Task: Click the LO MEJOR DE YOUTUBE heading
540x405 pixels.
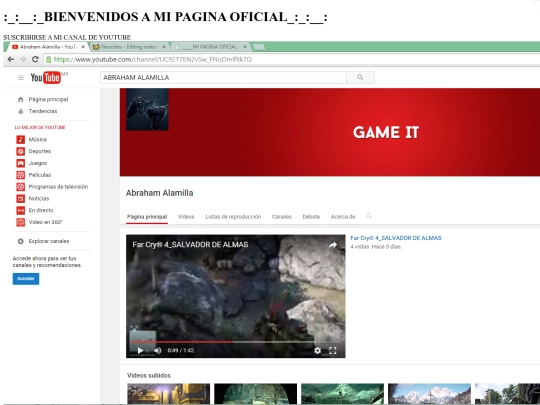Action: click(x=40, y=127)
